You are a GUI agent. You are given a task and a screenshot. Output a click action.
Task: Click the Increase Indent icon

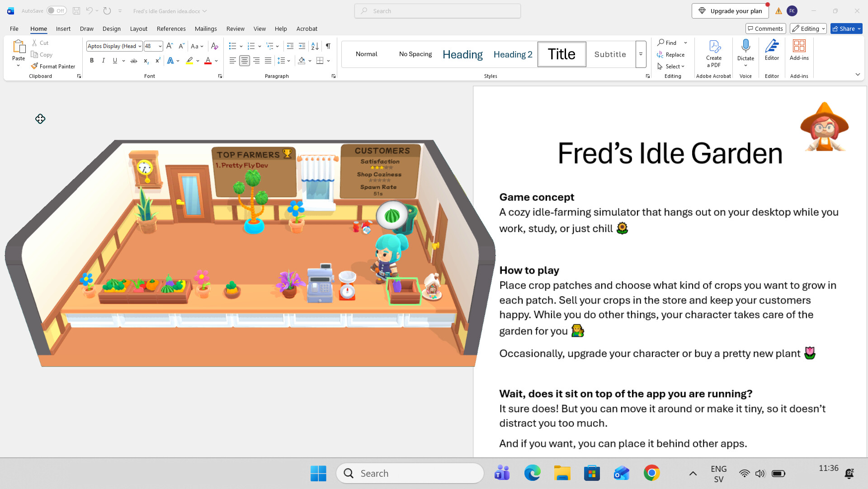tap(302, 46)
